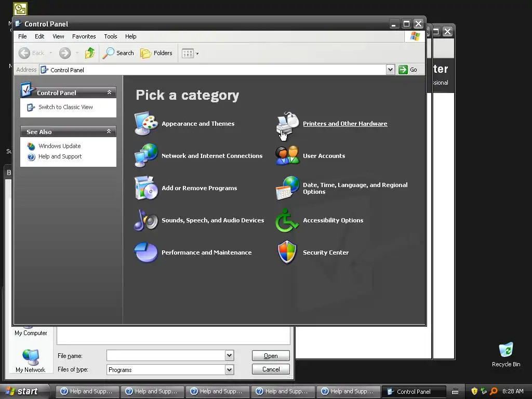Open the File menu
Screen dimensions: 532x399
click(x=22, y=36)
